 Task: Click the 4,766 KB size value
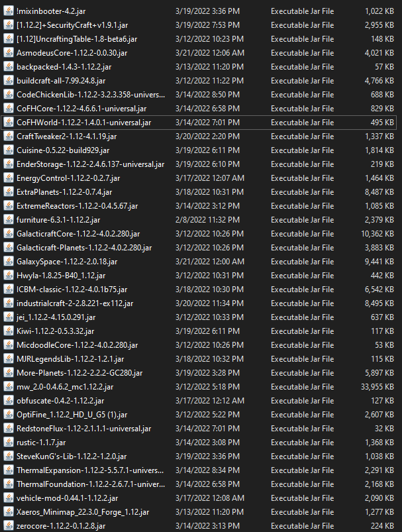(x=379, y=81)
